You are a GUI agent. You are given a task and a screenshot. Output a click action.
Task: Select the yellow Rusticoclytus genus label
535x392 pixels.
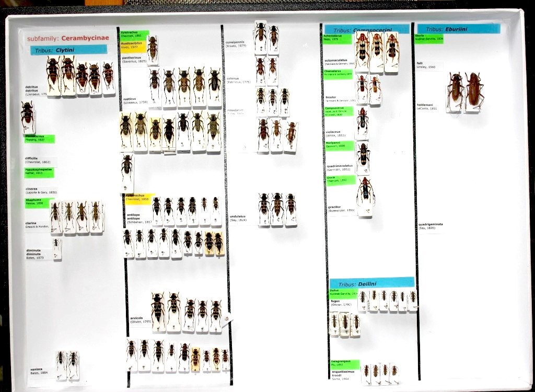tap(134, 45)
